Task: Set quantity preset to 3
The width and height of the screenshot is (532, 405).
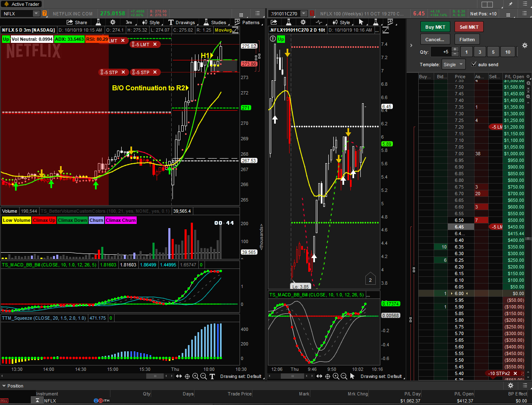Action: click(480, 52)
